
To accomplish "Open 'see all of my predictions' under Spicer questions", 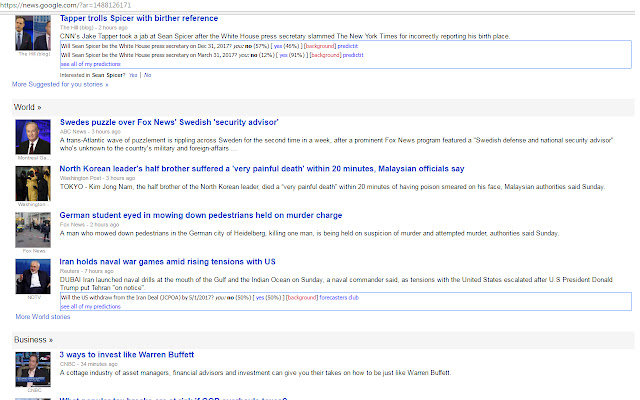I will pos(90,64).
